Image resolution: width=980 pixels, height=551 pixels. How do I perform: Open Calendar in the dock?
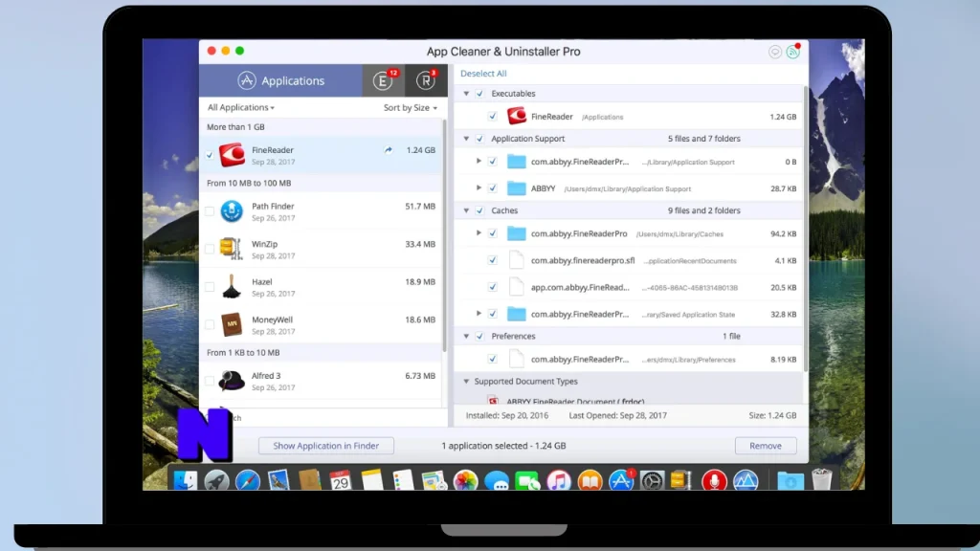click(x=341, y=481)
